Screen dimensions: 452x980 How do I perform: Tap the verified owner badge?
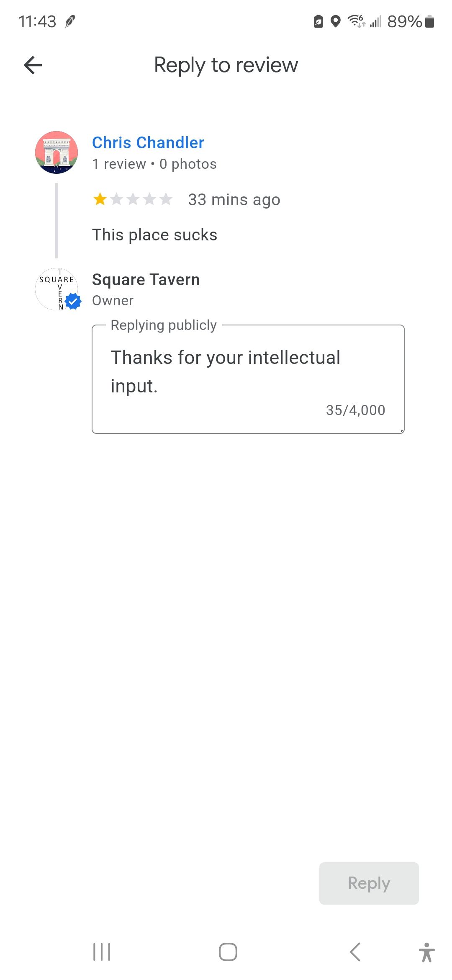point(73,301)
